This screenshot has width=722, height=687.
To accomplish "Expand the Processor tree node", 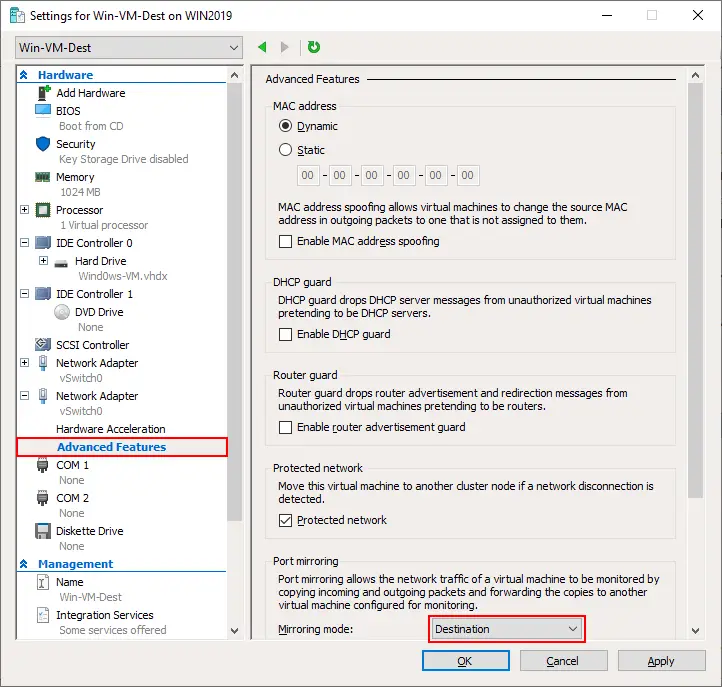I will (x=25, y=210).
